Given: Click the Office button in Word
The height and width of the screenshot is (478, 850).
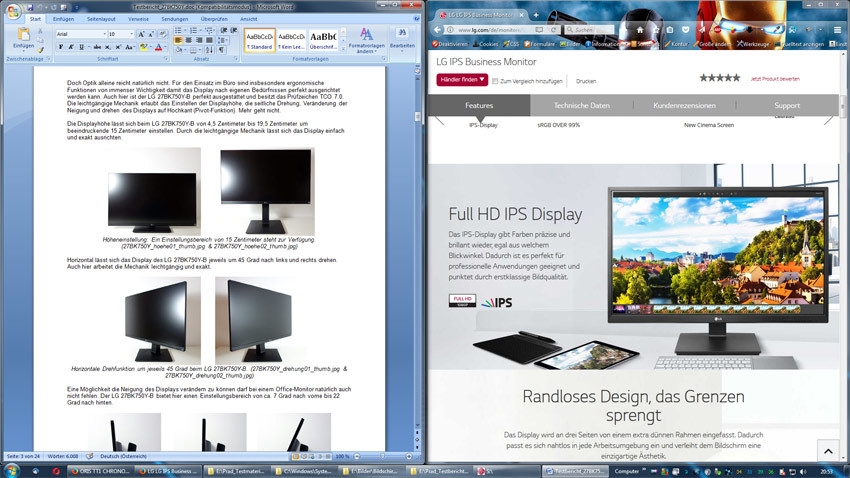Looking at the screenshot, I should coord(12,10).
